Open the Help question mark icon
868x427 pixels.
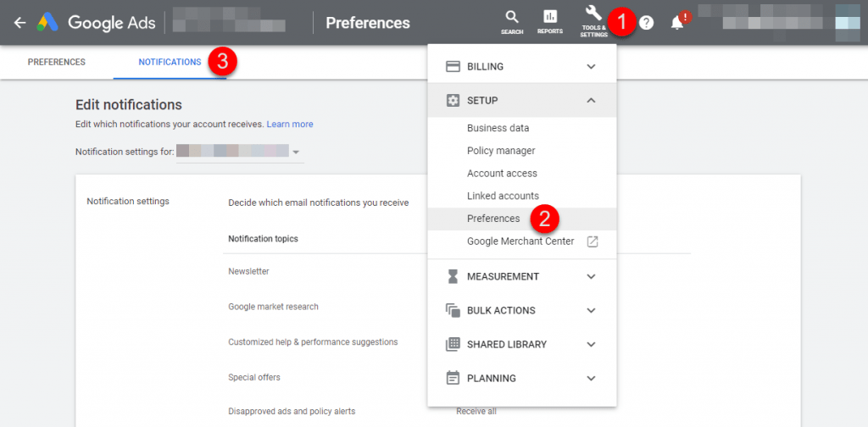tap(646, 23)
